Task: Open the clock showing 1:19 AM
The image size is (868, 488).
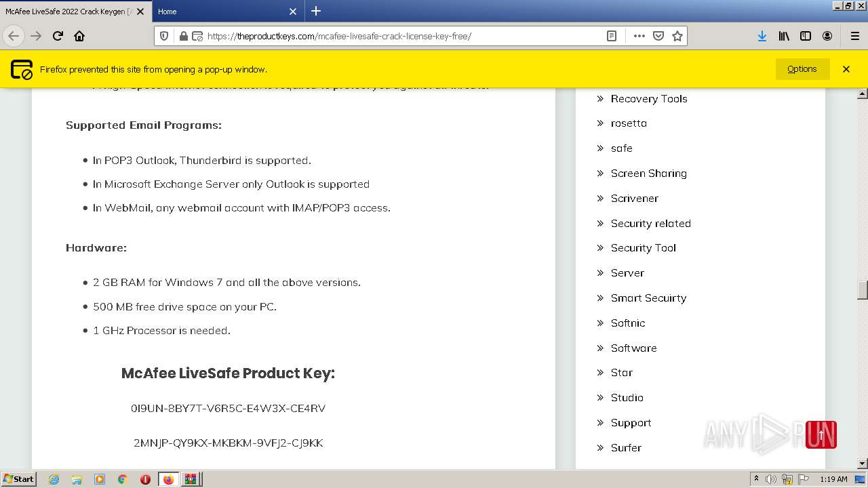Action: [833, 479]
